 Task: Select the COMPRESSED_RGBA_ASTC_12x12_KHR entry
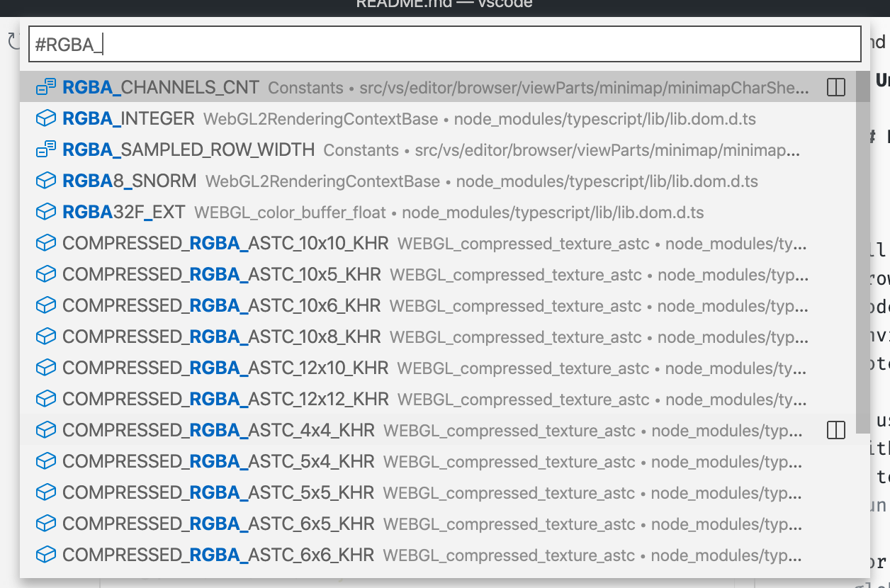coord(283,399)
